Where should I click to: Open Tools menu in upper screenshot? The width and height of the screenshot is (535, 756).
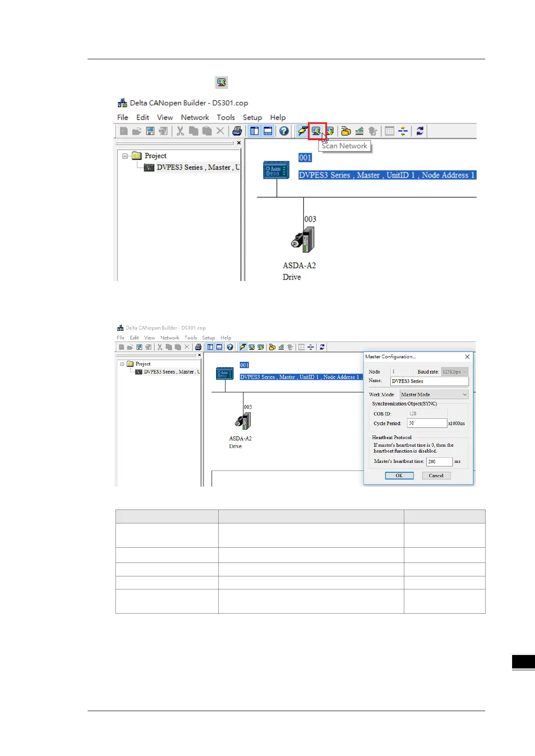226,117
